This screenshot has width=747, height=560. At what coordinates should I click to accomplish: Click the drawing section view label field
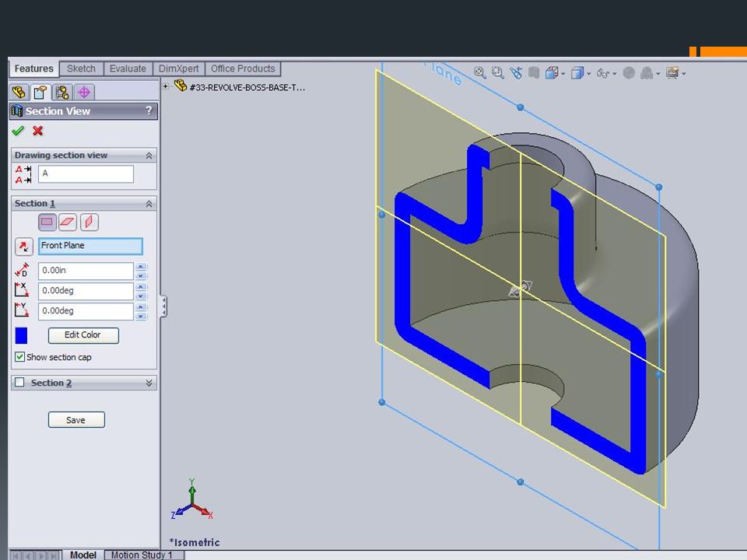click(86, 173)
